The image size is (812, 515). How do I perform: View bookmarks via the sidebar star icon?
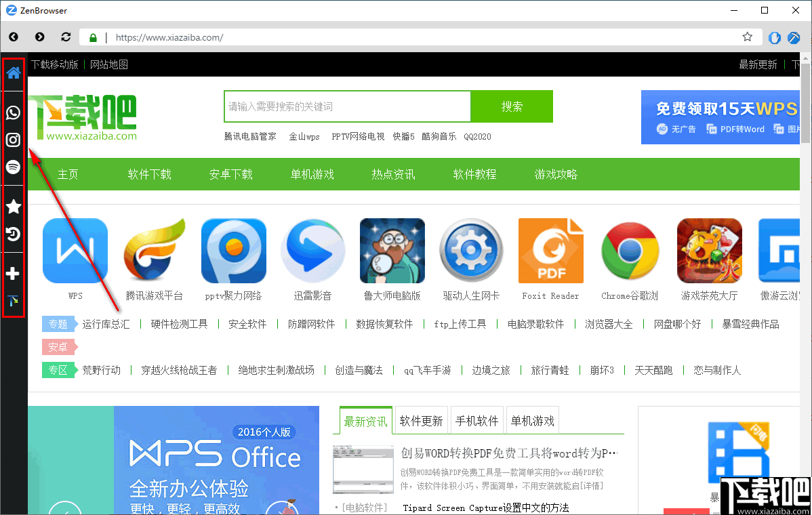click(13, 207)
